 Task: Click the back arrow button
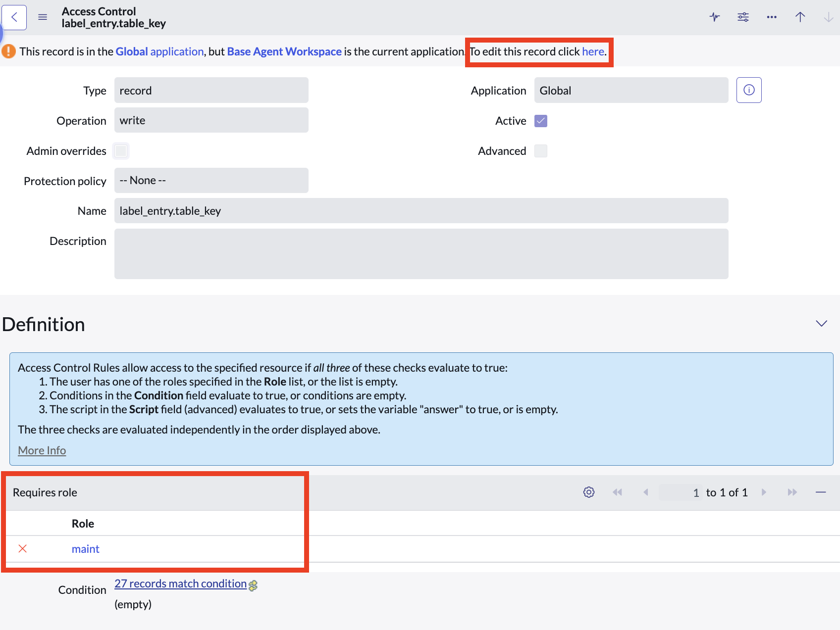click(14, 17)
